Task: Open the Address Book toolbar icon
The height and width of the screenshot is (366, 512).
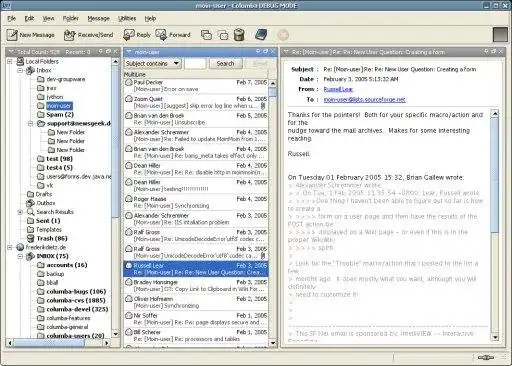Action: [261, 35]
